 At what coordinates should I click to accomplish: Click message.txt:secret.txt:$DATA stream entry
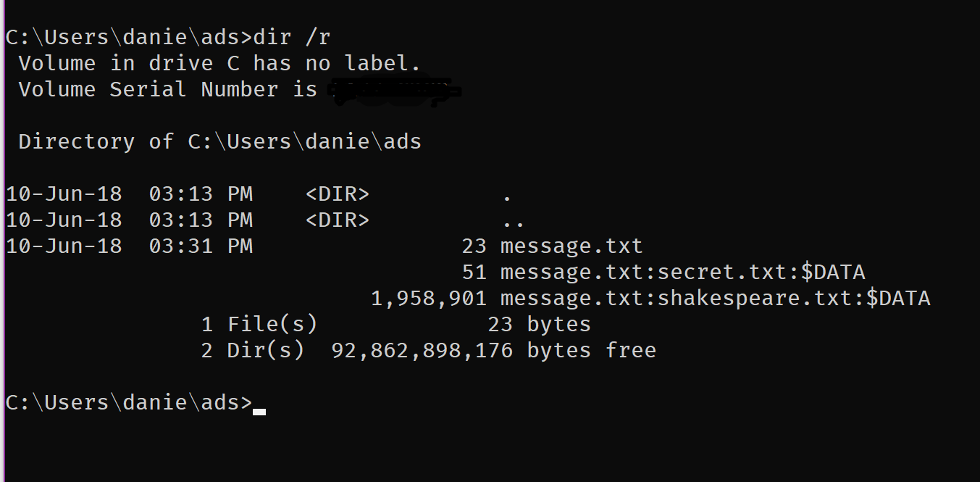(682, 273)
